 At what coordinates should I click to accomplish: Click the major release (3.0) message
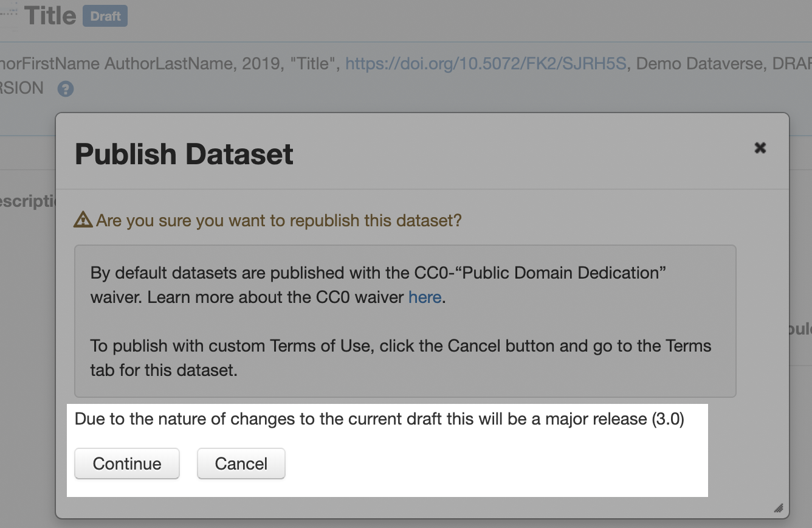379,419
